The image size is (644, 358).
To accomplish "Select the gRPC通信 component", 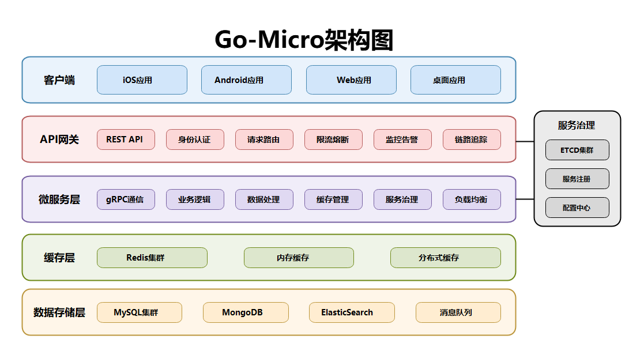I will tap(126, 199).
